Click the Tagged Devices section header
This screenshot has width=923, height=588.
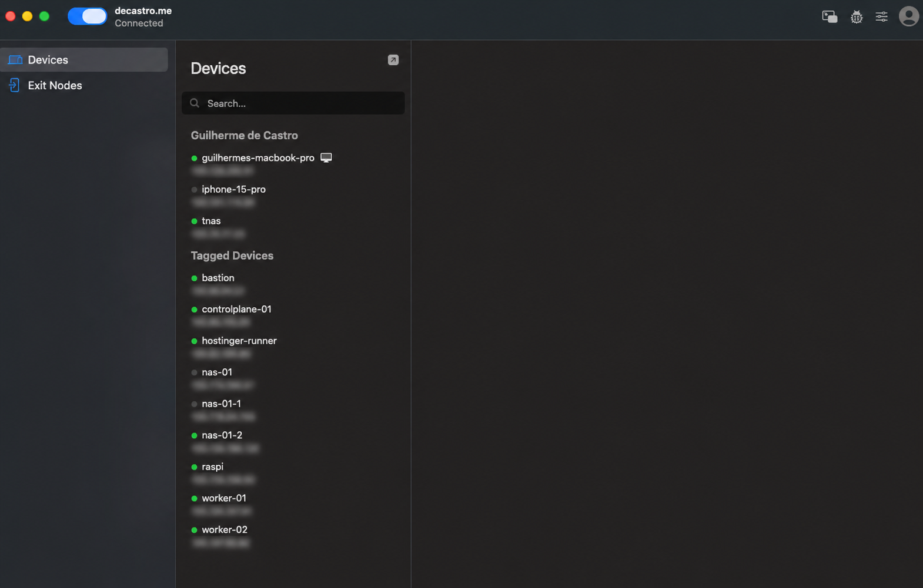(x=232, y=256)
